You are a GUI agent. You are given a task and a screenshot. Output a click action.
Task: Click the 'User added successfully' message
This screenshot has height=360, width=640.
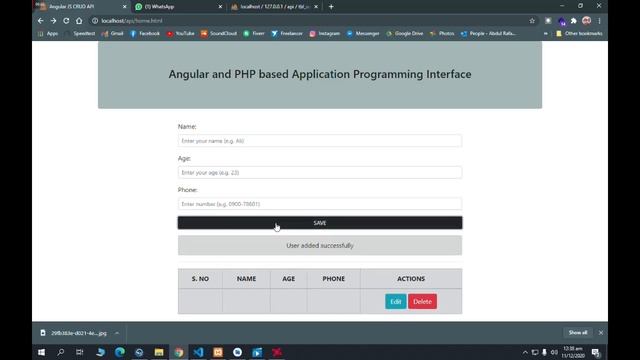click(x=320, y=246)
